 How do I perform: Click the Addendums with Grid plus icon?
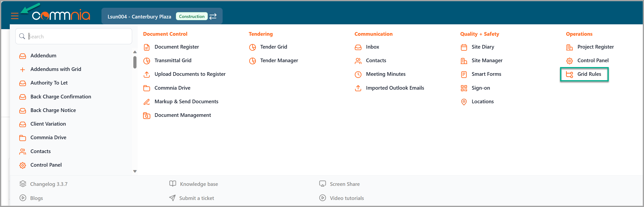click(22, 70)
